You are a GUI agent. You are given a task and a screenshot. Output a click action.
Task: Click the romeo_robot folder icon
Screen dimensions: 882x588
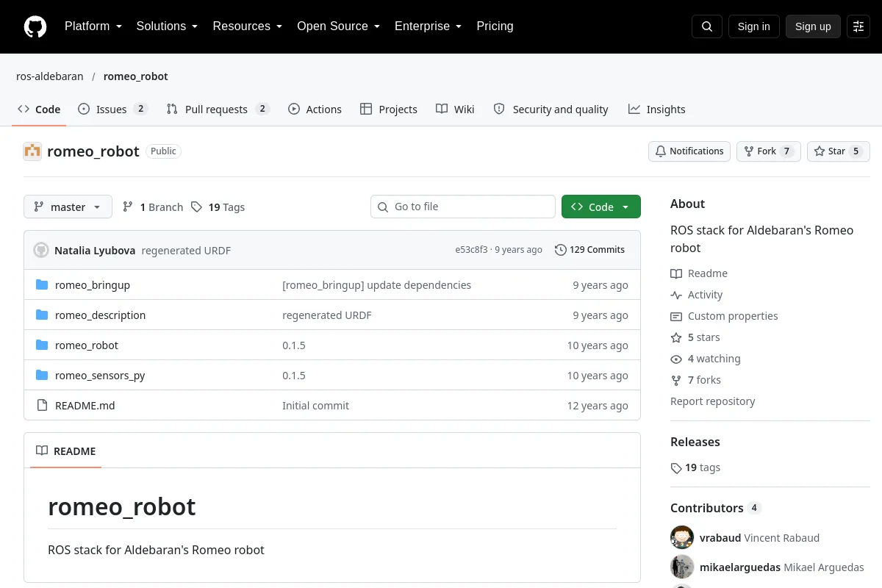tap(42, 345)
